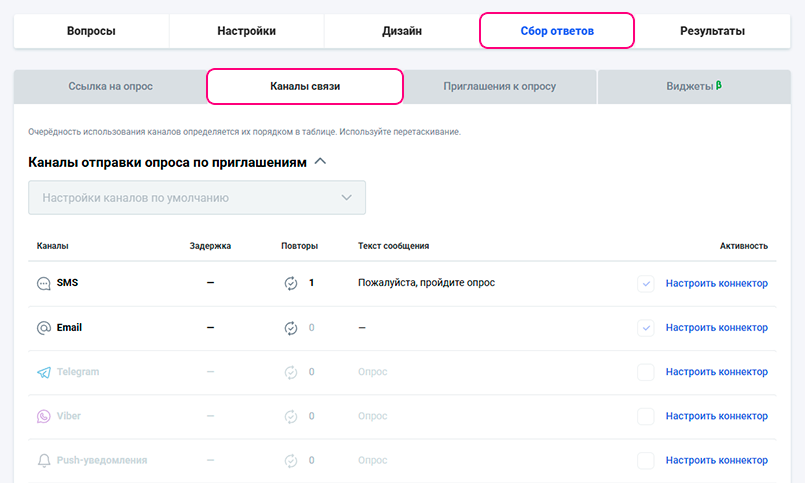The width and height of the screenshot is (805, 483).
Task: Click Настроить коннектор link for Telegram
Action: [716, 372]
